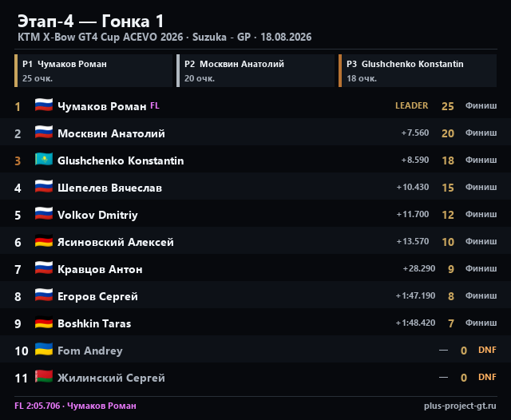Open the plus-project-gt.ru link
Viewport: 511px width, 420px height.
point(460,406)
